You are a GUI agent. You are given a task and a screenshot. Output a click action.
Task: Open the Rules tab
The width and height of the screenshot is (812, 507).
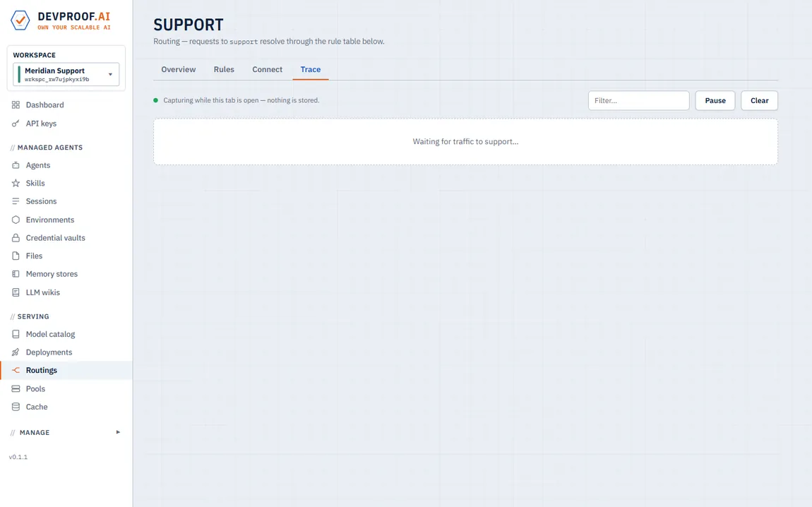pos(224,69)
